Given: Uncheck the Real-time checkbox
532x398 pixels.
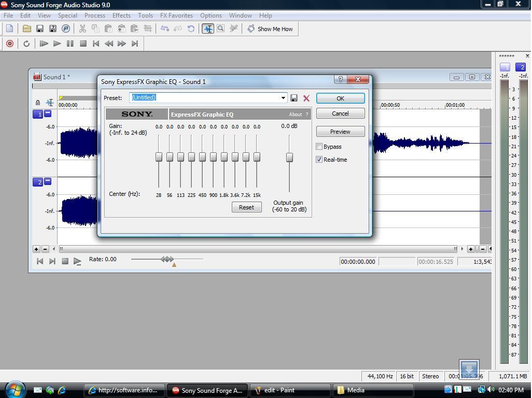Looking at the screenshot, I should [x=319, y=160].
